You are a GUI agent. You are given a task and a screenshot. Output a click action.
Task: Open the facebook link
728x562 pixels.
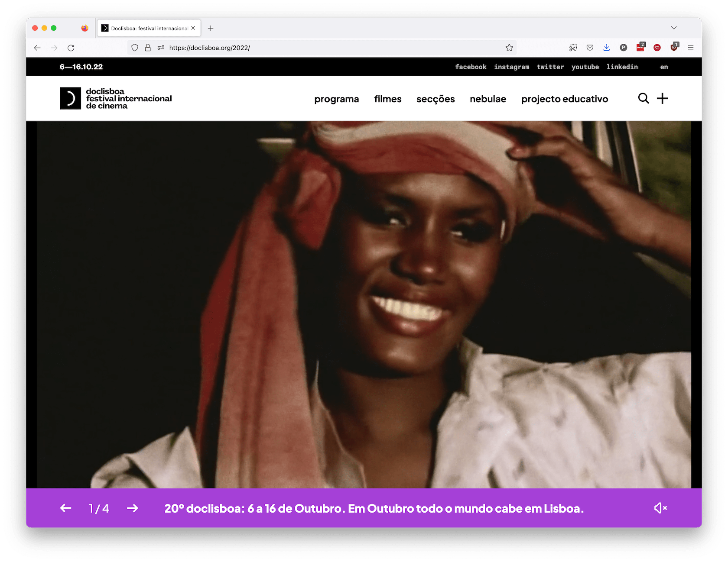point(471,67)
